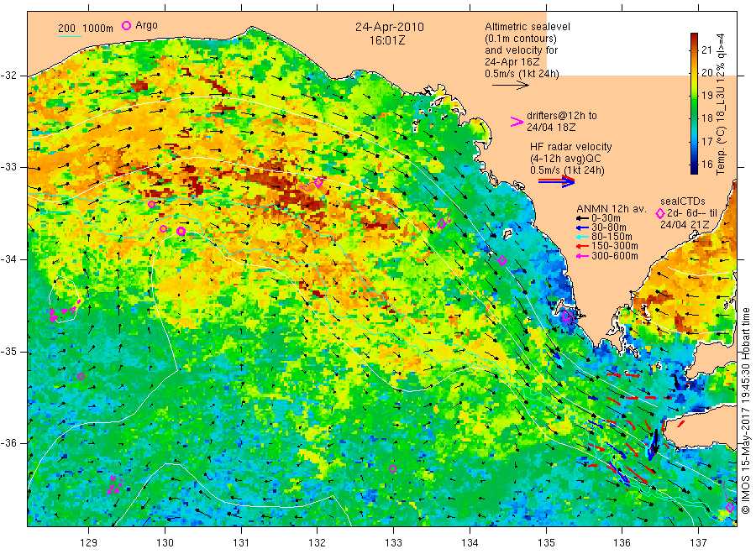Click the 21 tick on the color bar
This screenshot has height=554, width=756.
click(707, 50)
